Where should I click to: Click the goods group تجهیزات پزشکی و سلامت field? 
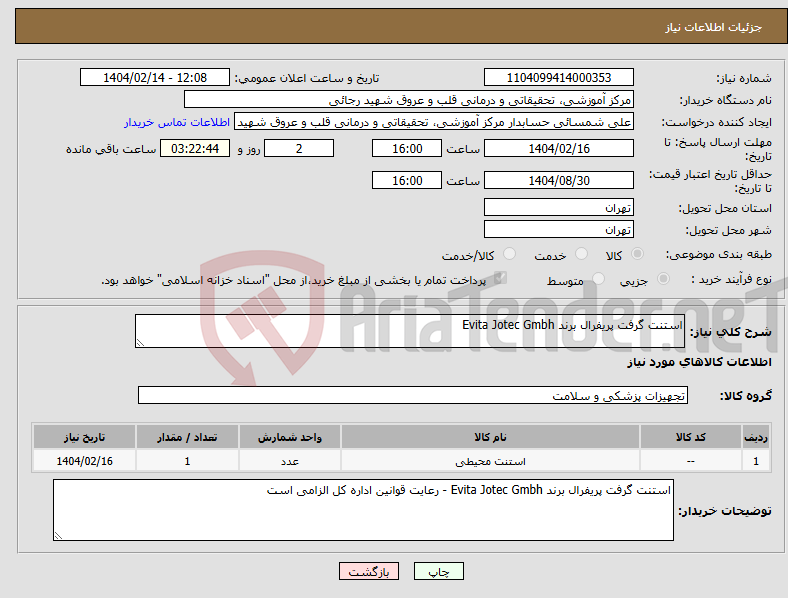click(x=413, y=395)
